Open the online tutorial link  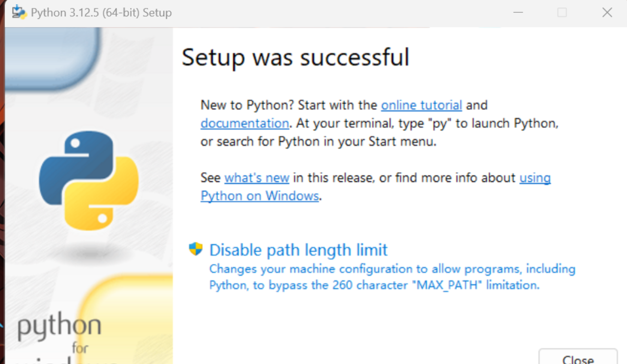coord(421,105)
